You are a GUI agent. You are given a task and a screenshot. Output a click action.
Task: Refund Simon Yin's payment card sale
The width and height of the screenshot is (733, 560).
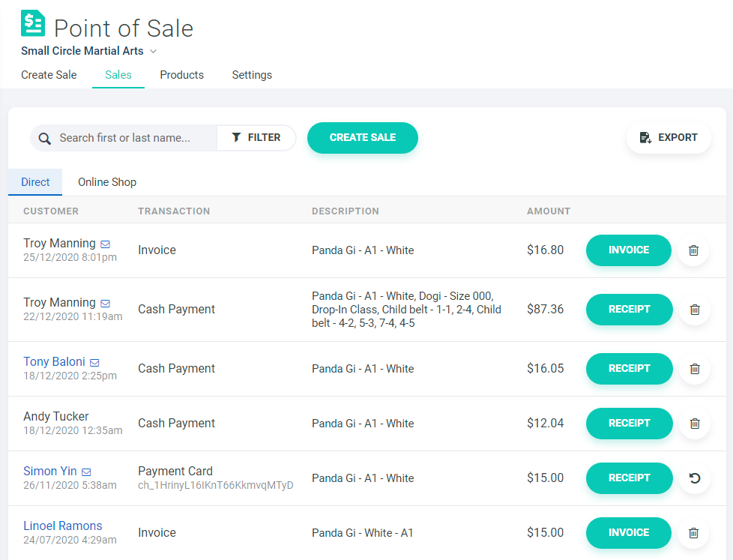click(x=694, y=478)
